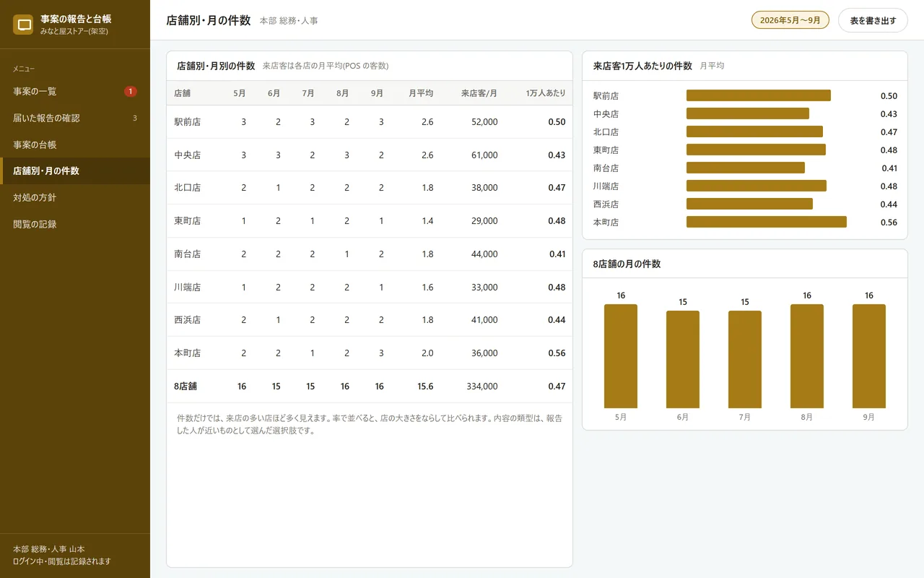Click the 52,000 visitor count cell
The width and height of the screenshot is (924, 578).
click(484, 122)
